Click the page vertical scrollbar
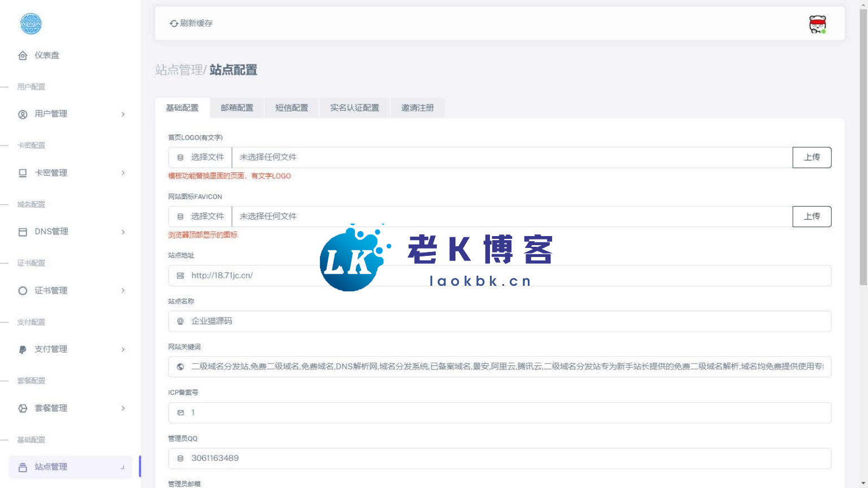The height and width of the screenshot is (488, 868). (x=862, y=147)
